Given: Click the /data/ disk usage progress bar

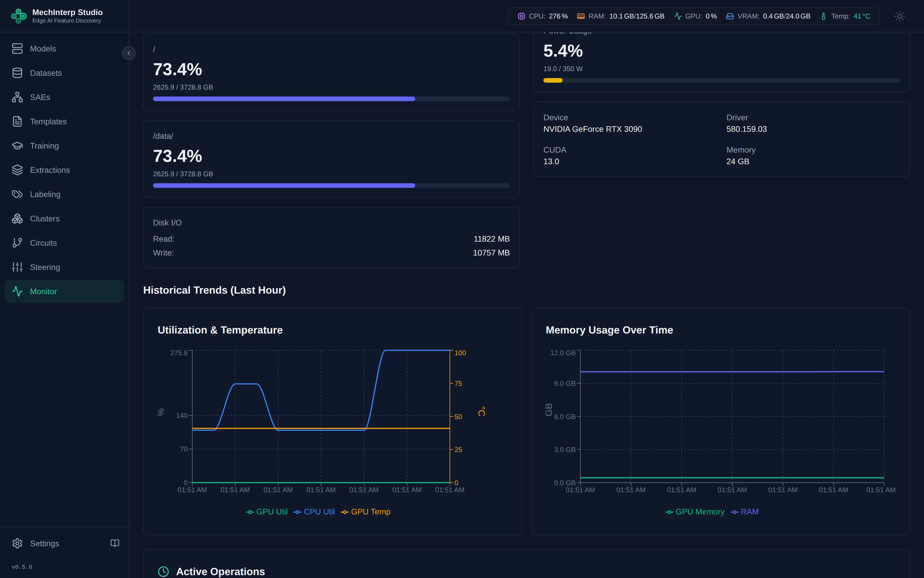Looking at the screenshot, I should 331,186.
